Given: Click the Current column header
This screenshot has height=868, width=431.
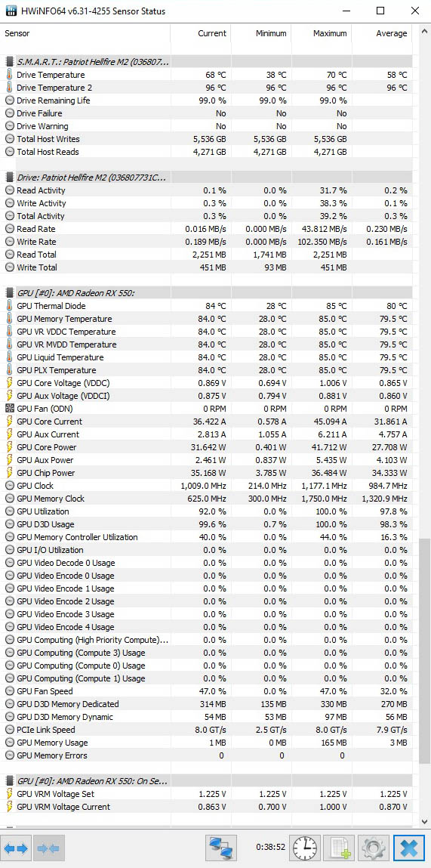Looking at the screenshot, I should tap(200, 33).
